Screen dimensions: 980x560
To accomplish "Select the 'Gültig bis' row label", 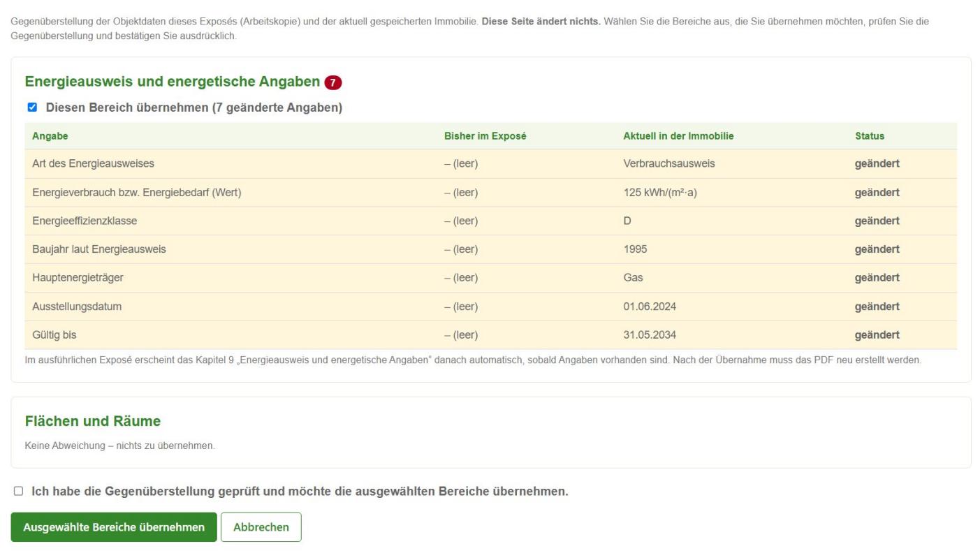I will 54,335.
